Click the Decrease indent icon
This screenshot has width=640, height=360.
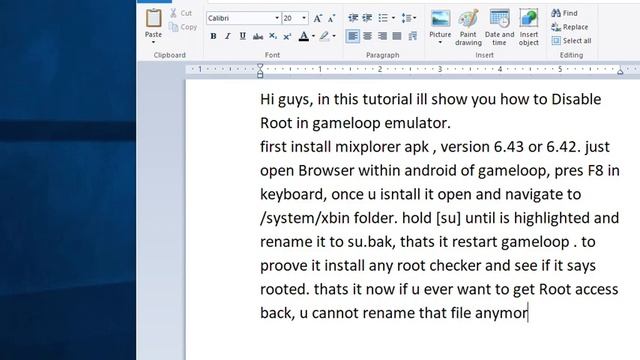(x=353, y=18)
